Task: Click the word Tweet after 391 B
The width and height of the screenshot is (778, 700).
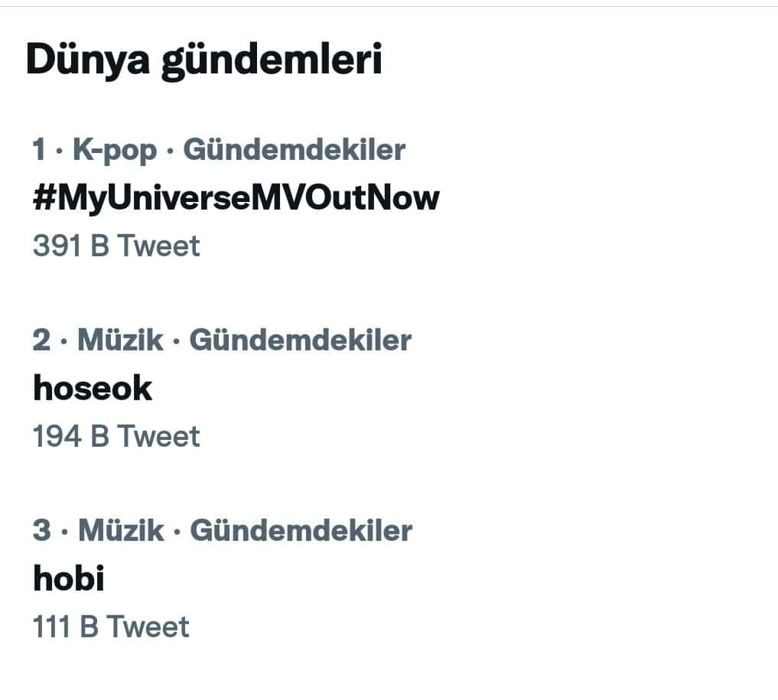Action: (158, 246)
